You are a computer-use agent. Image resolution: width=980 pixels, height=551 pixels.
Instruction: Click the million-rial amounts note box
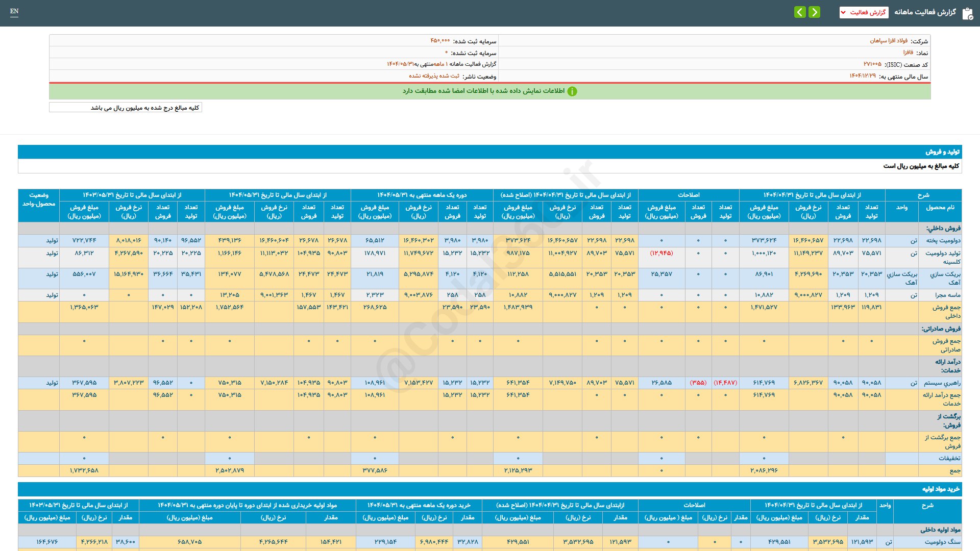126,108
